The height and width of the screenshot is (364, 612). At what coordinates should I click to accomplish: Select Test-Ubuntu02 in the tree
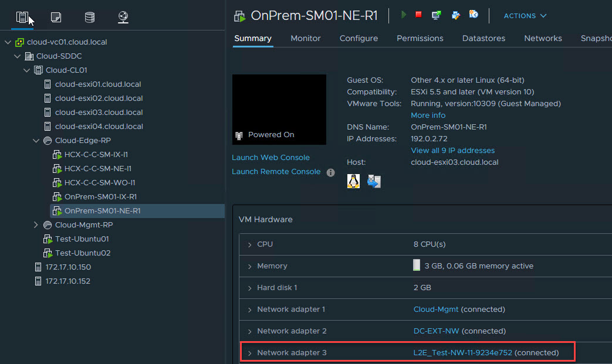click(83, 253)
